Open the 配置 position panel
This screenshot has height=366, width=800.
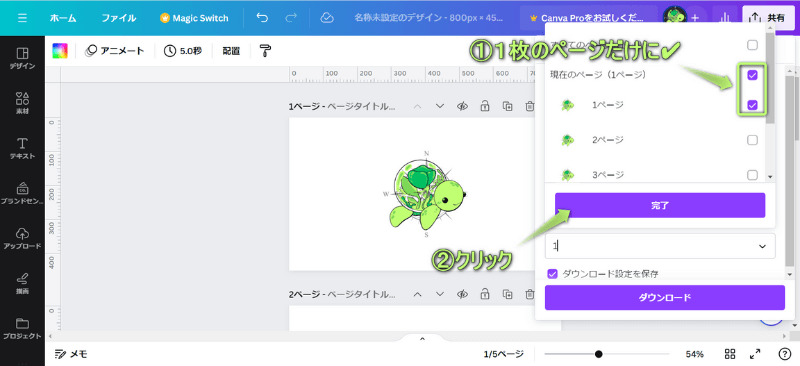click(x=231, y=51)
